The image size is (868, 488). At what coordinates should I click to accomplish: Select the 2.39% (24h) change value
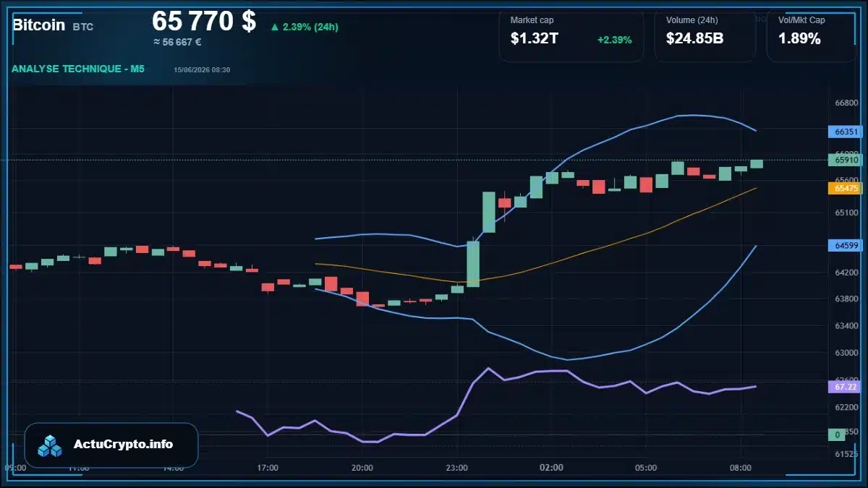[310, 27]
